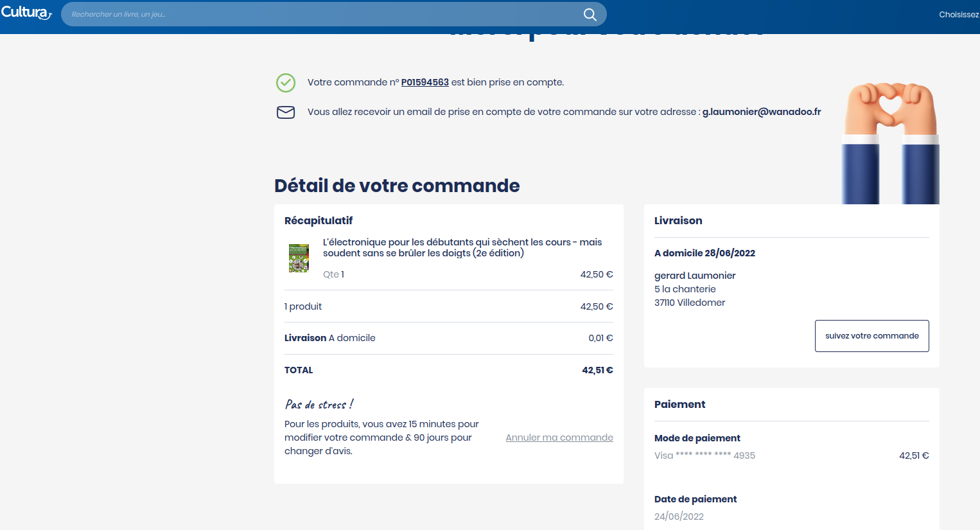Screen dimensions: 980x530
Task: Click the magnifying glass search icon
Action: [590, 14]
